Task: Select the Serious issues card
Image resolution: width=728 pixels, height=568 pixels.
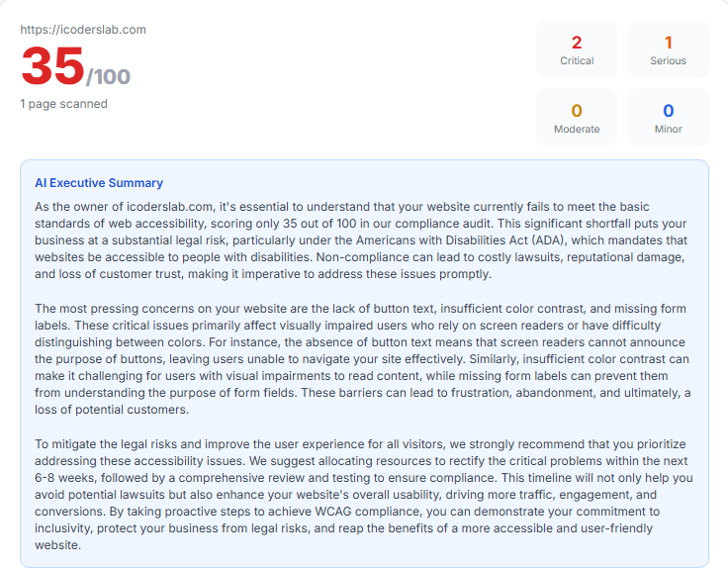Action: [668, 49]
